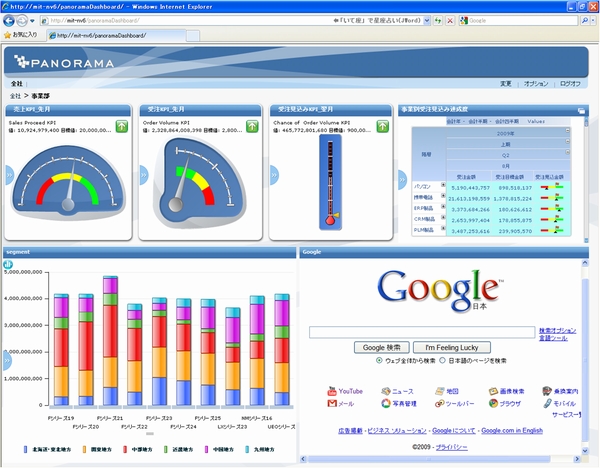600x468 pixels.
Task: Click the browser Forward button
Action: [22, 21]
